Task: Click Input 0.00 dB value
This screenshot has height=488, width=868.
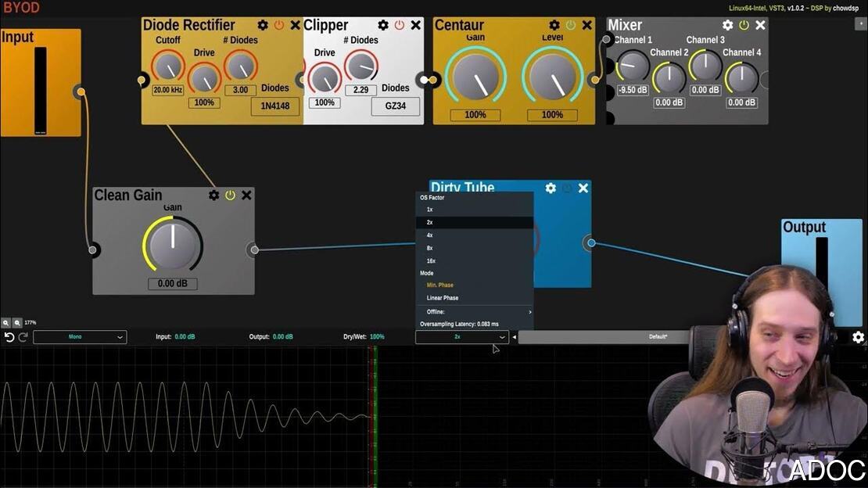Action: pos(185,337)
